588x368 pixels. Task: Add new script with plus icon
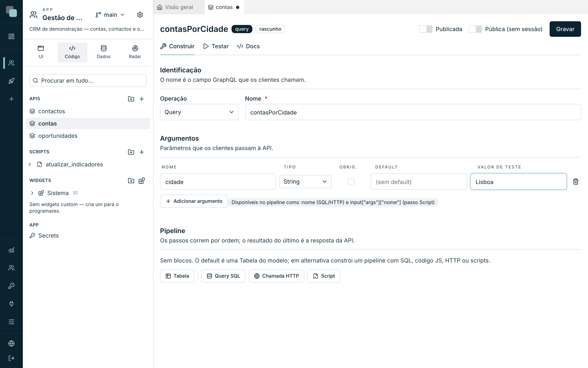tap(142, 152)
